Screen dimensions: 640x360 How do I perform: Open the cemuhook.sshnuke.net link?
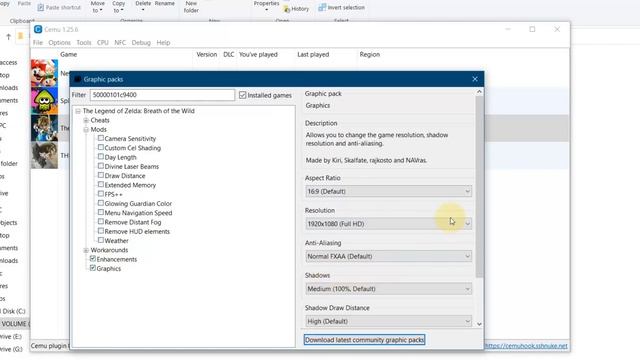[x=526, y=346]
